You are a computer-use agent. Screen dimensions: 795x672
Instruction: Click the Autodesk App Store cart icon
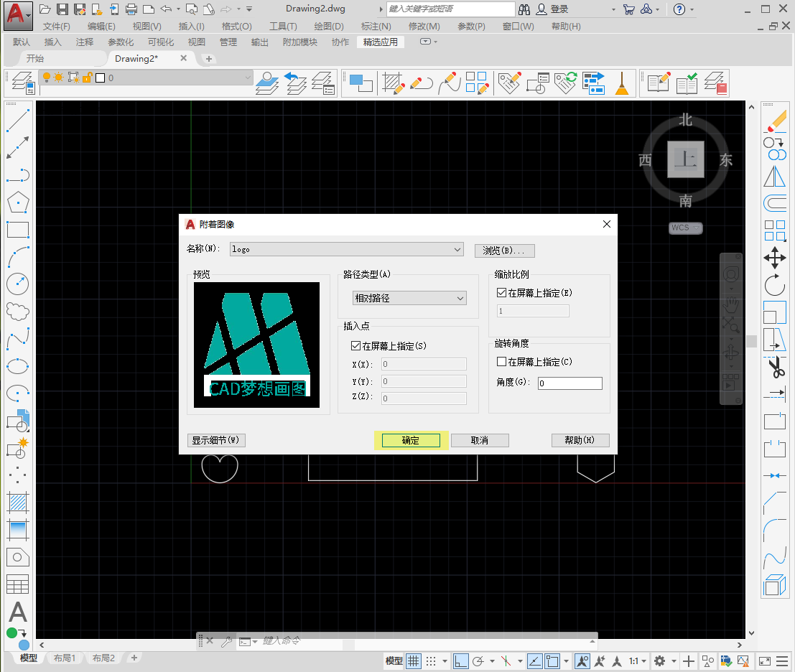coord(628,9)
